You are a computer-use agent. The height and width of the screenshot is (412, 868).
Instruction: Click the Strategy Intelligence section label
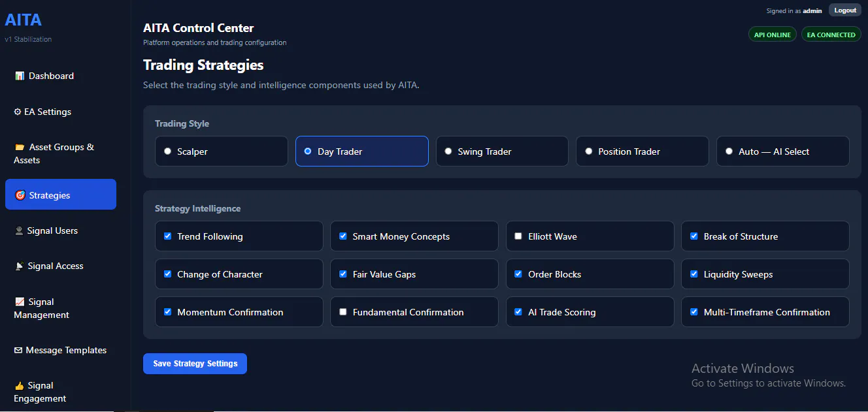[197, 208]
